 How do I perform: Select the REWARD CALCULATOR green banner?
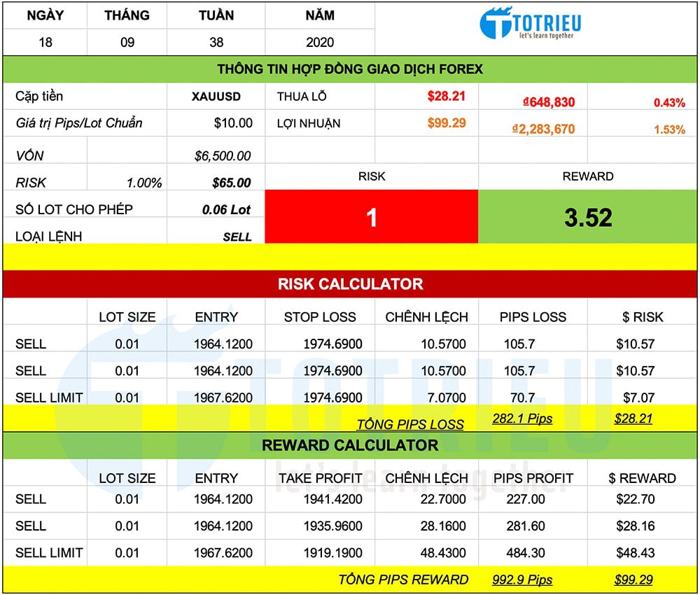[x=350, y=445]
